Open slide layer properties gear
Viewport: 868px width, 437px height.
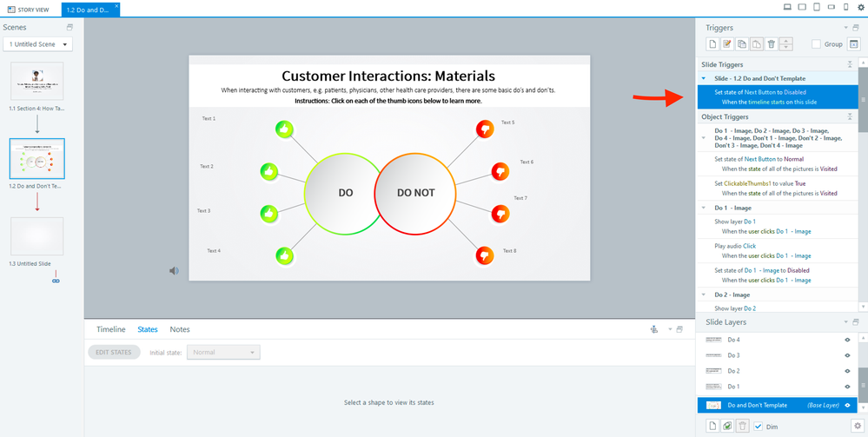point(858,426)
